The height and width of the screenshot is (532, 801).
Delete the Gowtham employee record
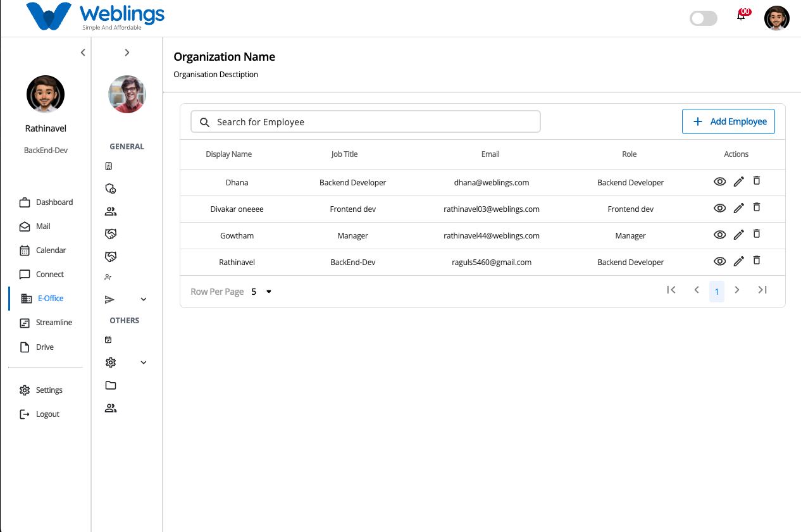[756, 234]
